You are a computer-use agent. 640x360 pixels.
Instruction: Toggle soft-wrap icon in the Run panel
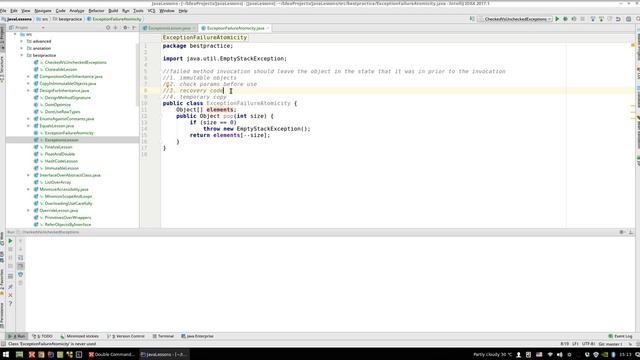tap(20, 258)
